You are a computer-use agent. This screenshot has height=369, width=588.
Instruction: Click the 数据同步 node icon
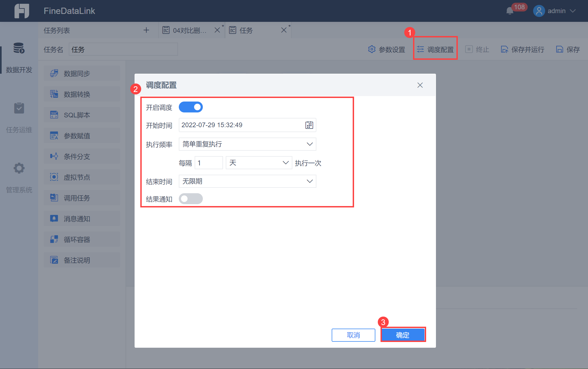[54, 73]
